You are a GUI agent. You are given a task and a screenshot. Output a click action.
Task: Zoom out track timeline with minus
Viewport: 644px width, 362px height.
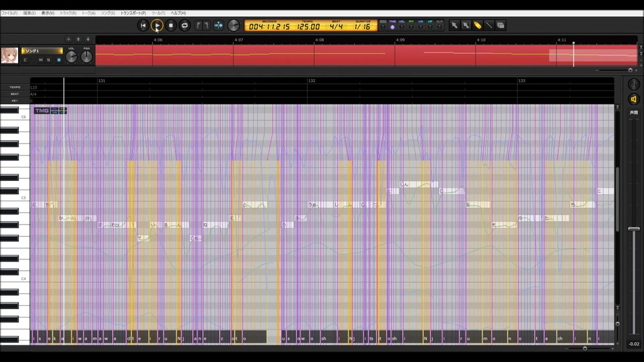(x=596, y=70)
